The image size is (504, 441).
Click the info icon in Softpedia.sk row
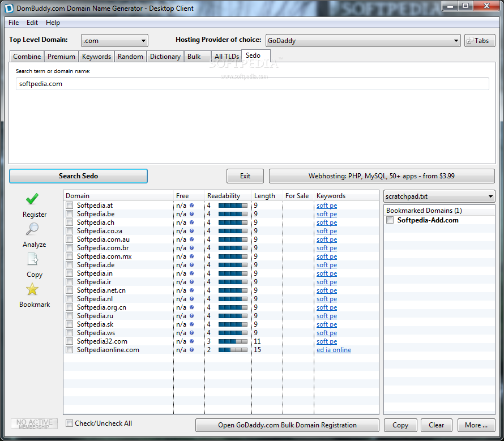(x=191, y=324)
